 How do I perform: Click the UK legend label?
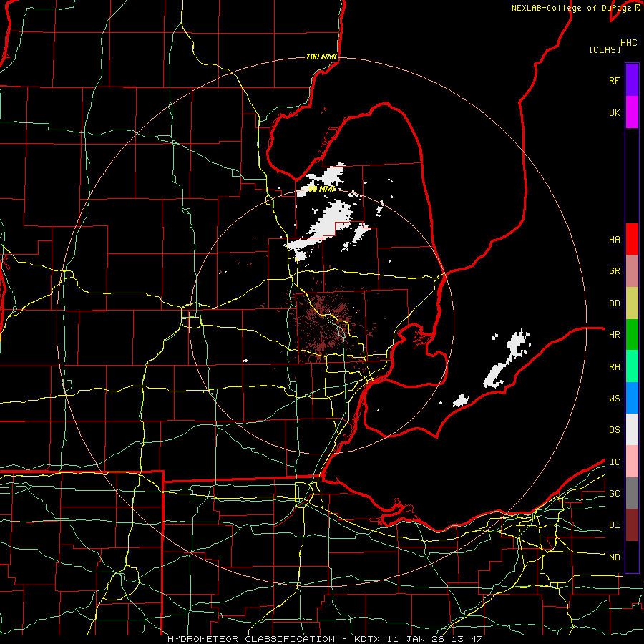click(614, 112)
